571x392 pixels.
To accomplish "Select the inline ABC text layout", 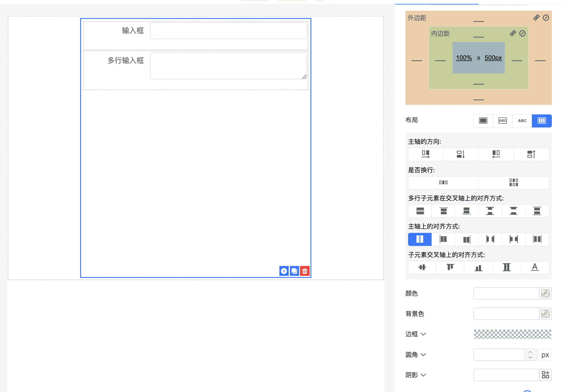I will (522, 121).
